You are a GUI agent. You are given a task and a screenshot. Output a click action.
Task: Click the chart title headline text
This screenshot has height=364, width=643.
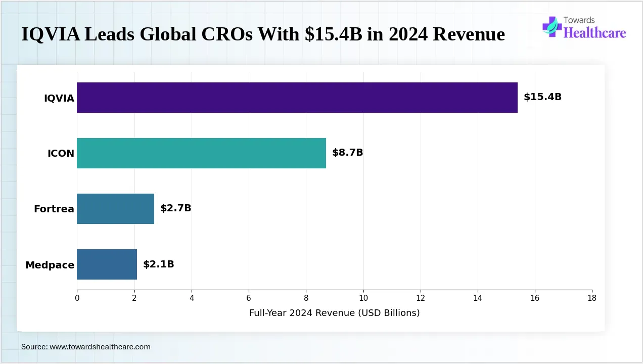[263, 34]
